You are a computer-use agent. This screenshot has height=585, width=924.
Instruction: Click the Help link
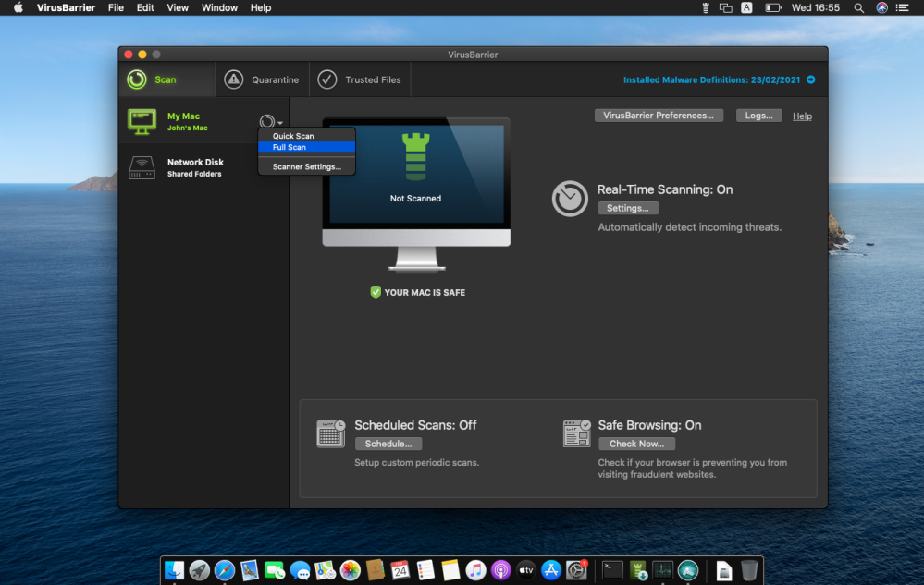pyautogui.click(x=802, y=116)
